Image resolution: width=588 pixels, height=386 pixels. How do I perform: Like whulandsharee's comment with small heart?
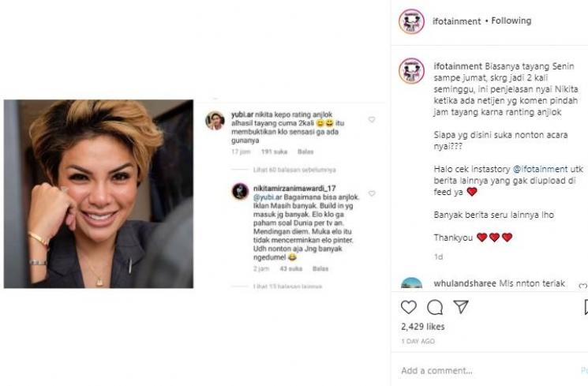(583, 287)
